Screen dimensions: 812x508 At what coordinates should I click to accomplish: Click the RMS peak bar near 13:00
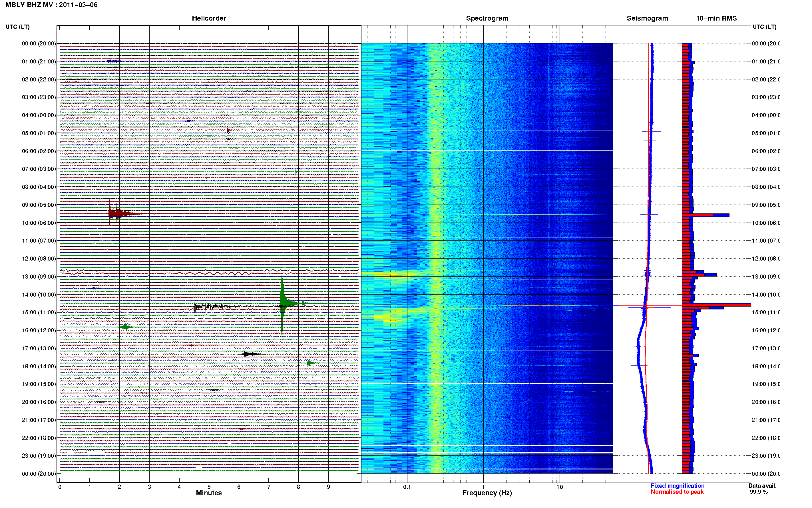pyautogui.click(x=699, y=275)
